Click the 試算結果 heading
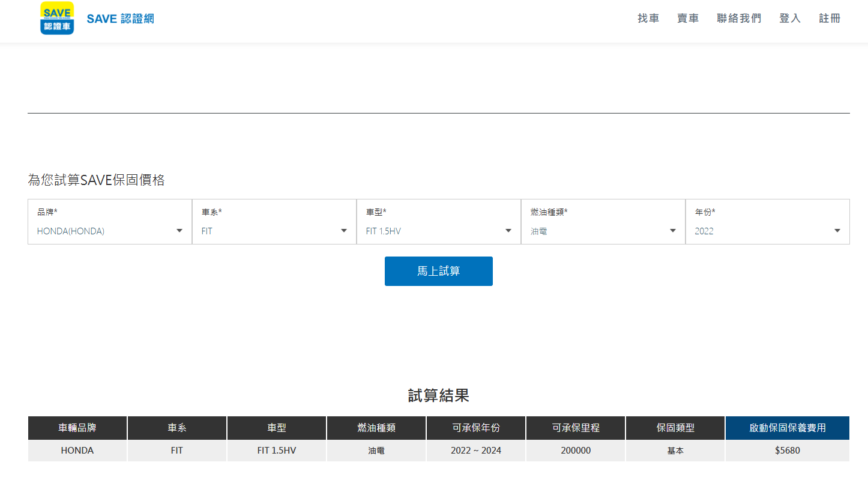Viewport: 868px width, 477px height. click(439, 395)
